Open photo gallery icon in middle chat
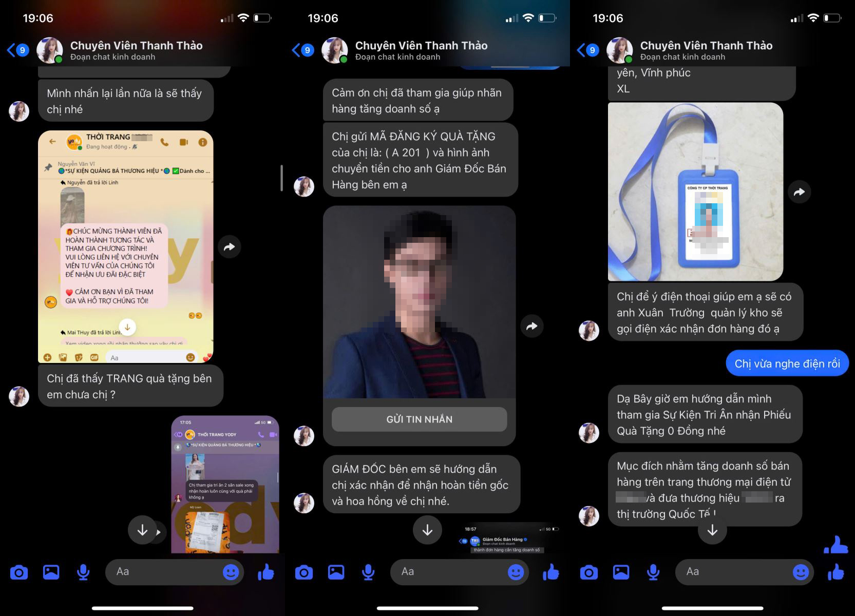The height and width of the screenshot is (616, 855). (336, 572)
